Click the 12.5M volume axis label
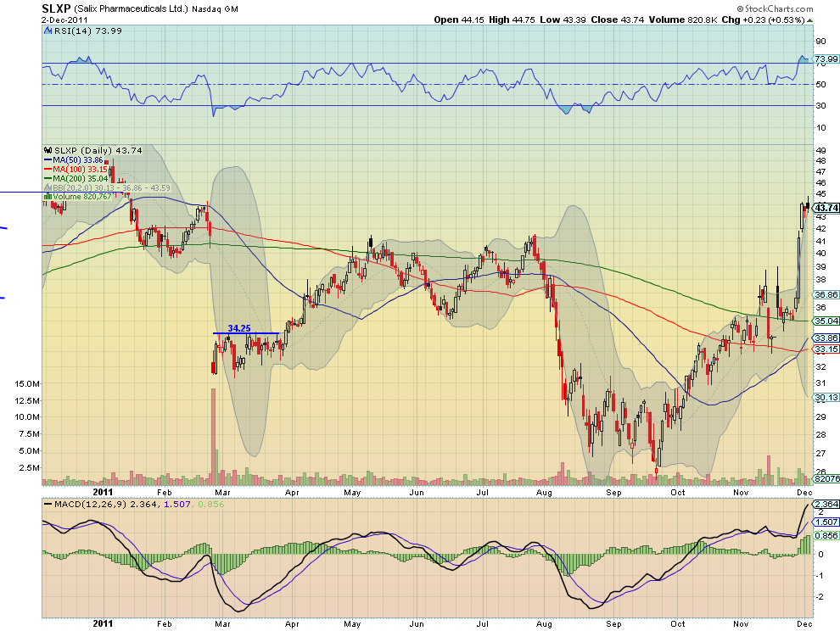The width and height of the screenshot is (840, 631). (x=27, y=400)
